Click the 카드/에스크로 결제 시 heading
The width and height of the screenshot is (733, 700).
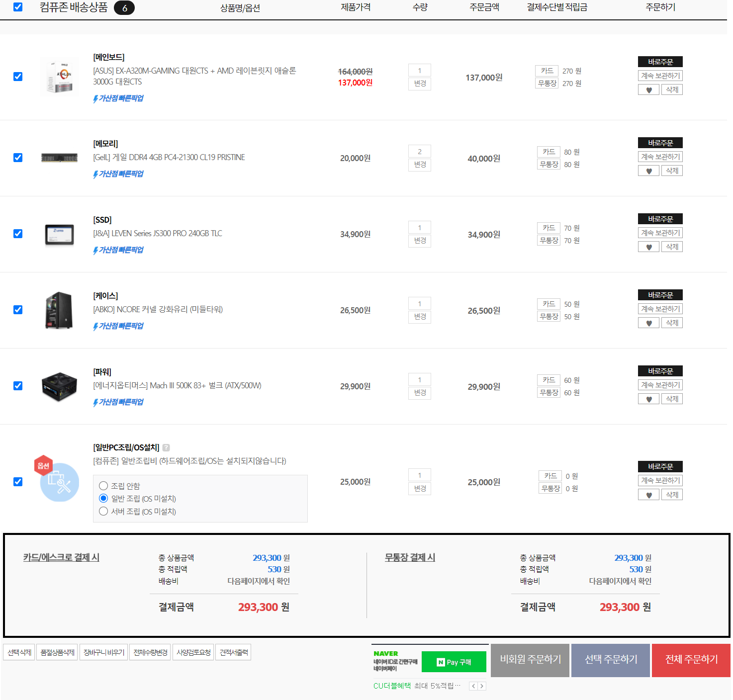coord(61,558)
